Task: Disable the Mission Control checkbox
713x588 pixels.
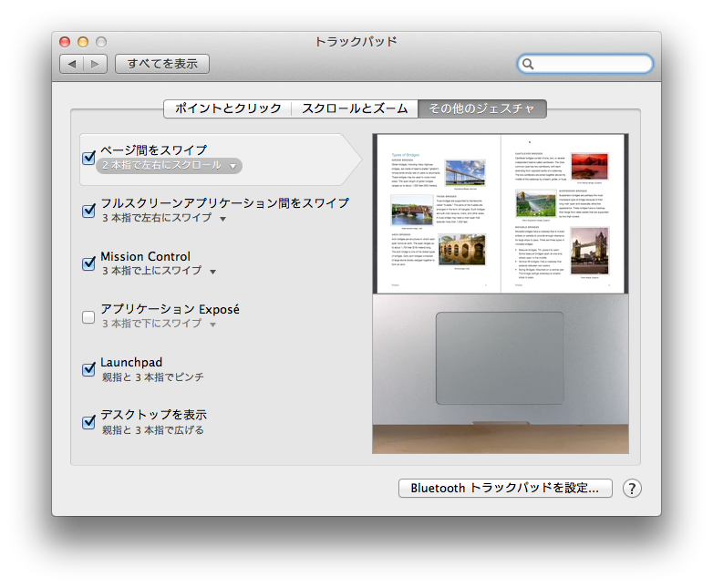Action: tap(88, 263)
